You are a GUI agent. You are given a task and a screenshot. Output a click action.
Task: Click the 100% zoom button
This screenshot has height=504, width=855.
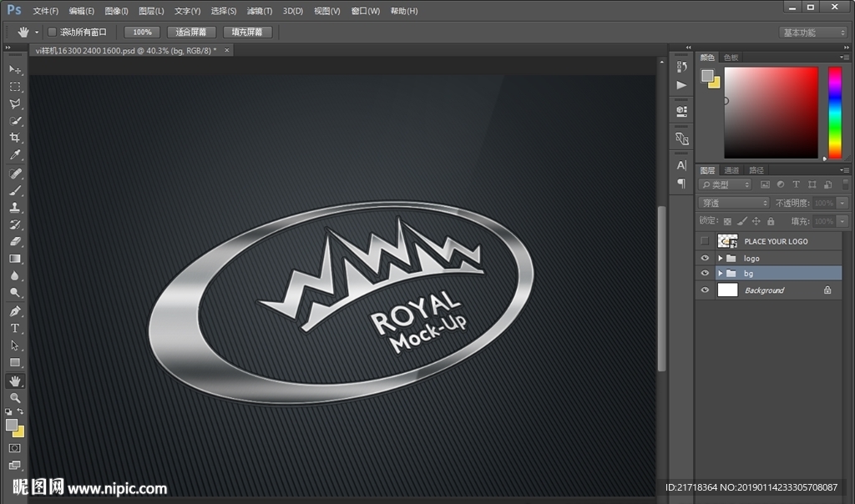pos(142,33)
